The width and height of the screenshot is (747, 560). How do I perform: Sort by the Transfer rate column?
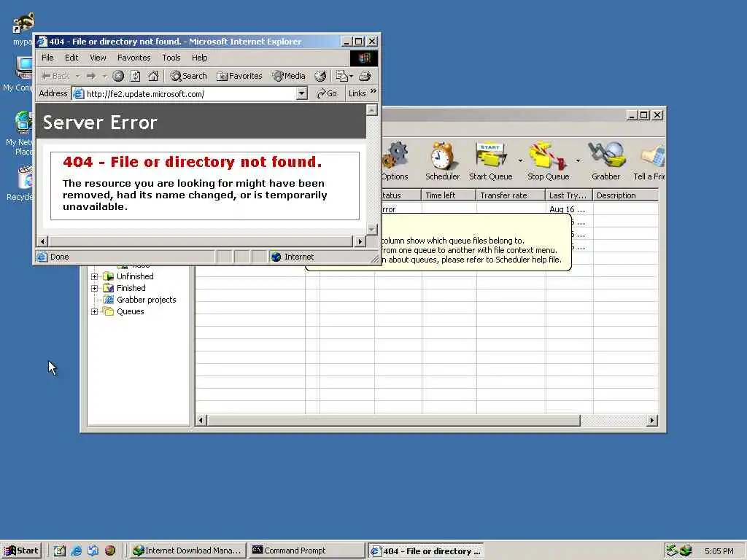pos(511,195)
